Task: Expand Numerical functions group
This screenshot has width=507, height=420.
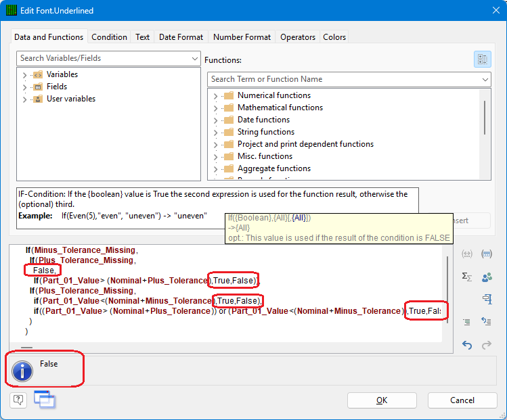Action: coord(215,96)
